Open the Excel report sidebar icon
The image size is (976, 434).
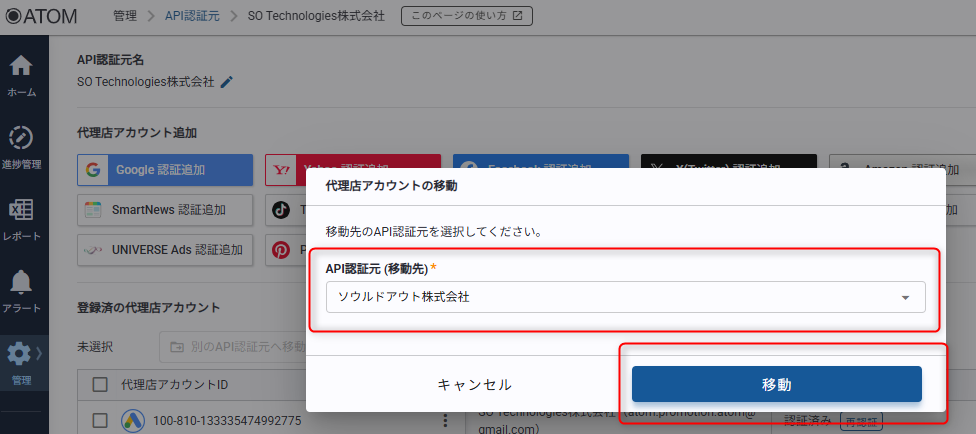tap(21, 211)
